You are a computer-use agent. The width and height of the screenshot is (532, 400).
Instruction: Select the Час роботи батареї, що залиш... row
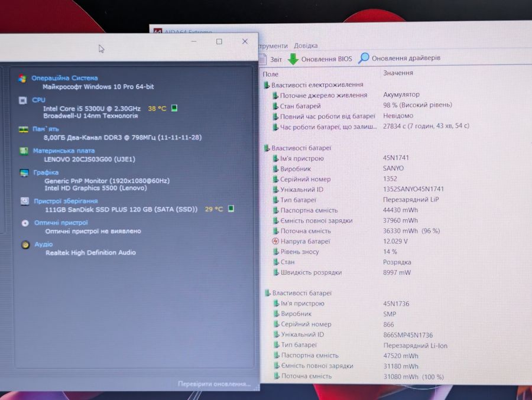click(x=325, y=127)
